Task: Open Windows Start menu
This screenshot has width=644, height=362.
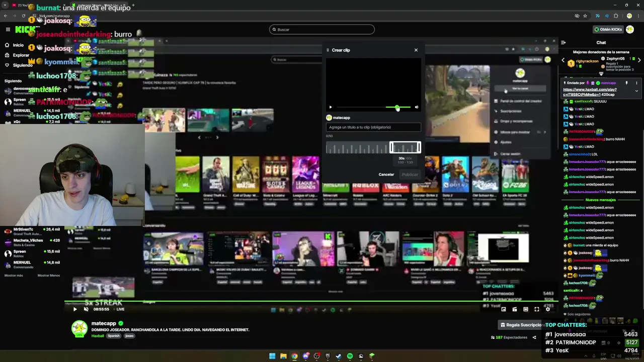Action: tap(272, 356)
